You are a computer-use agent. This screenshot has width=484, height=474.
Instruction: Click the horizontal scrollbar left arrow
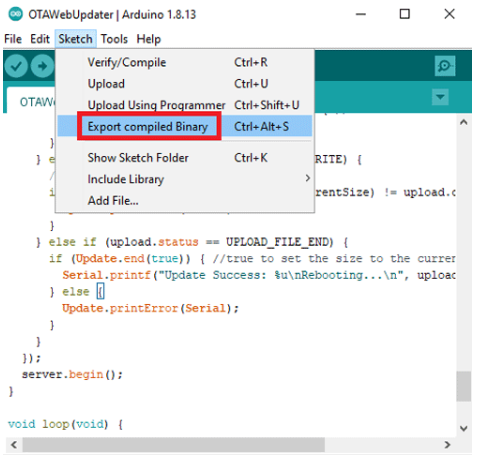tap(14, 445)
